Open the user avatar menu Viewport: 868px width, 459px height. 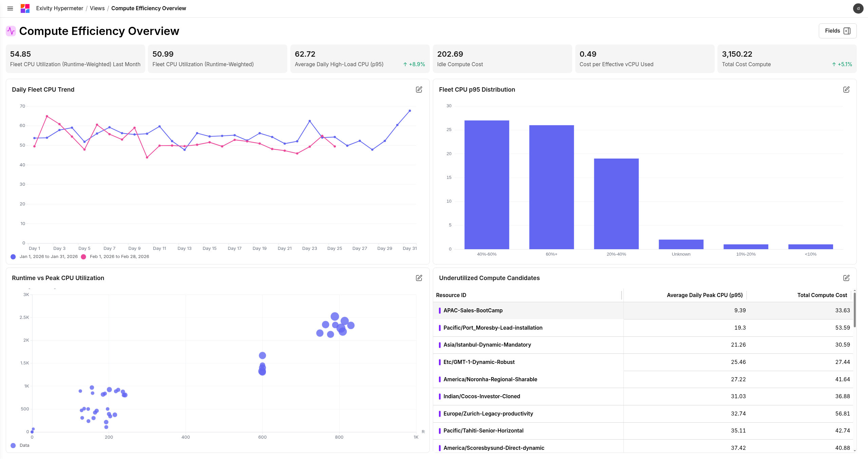[x=858, y=8]
